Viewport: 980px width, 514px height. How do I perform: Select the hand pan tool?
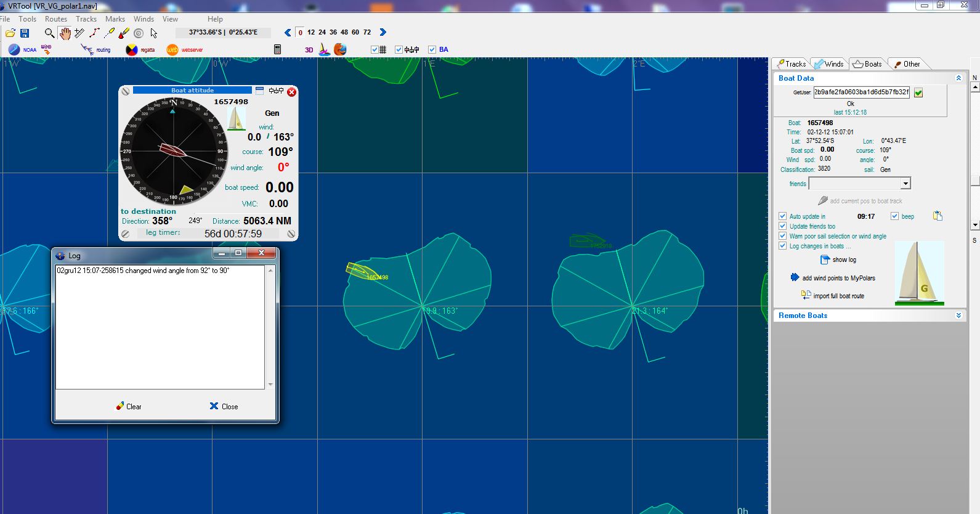[65, 33]
